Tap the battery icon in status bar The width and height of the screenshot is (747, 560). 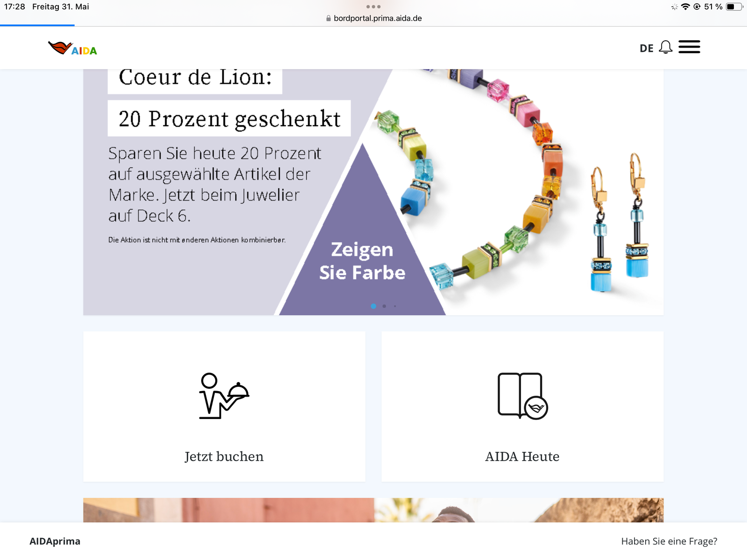point(734,7)
